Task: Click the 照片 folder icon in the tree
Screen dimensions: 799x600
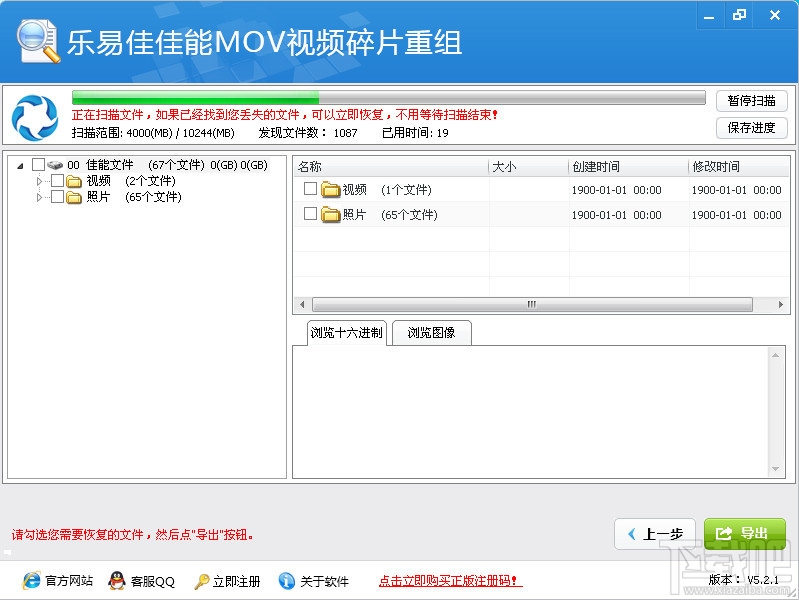Action: [74, 197]
